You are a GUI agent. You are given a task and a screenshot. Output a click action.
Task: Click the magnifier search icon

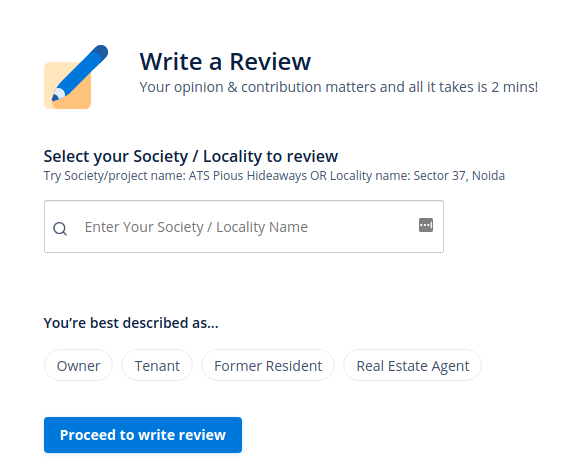click(60, 228)
